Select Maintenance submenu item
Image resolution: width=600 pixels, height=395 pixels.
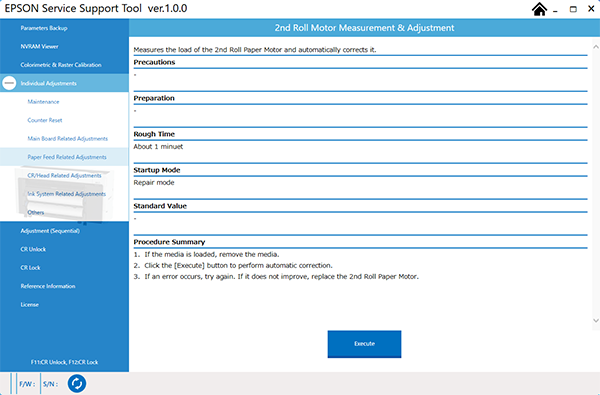coord(43,102)
